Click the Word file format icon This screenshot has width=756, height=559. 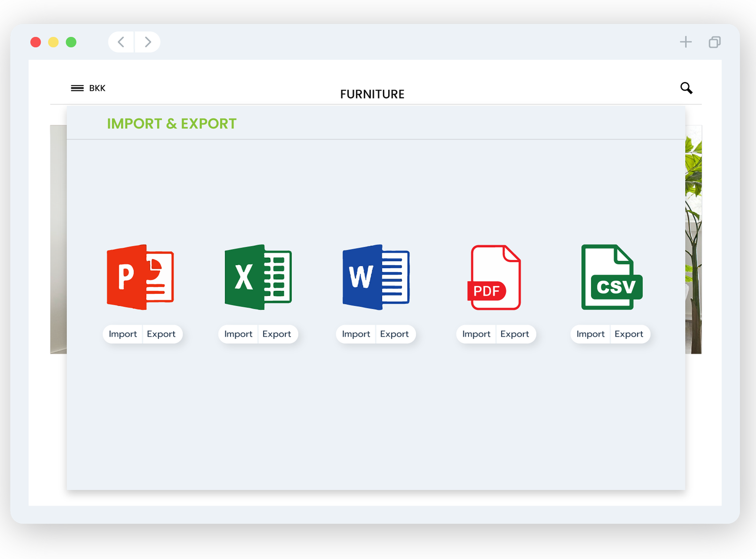[x=376, y=277]
